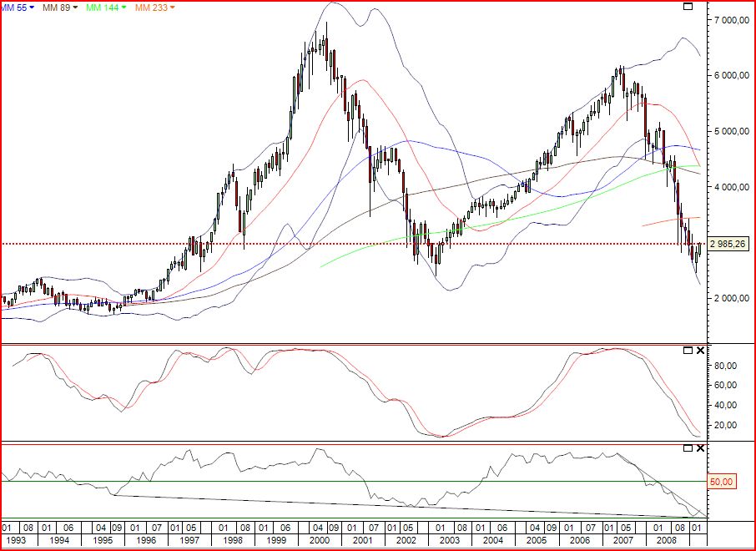
Task: Select year 1994 on the time axis
Action: 59,540
